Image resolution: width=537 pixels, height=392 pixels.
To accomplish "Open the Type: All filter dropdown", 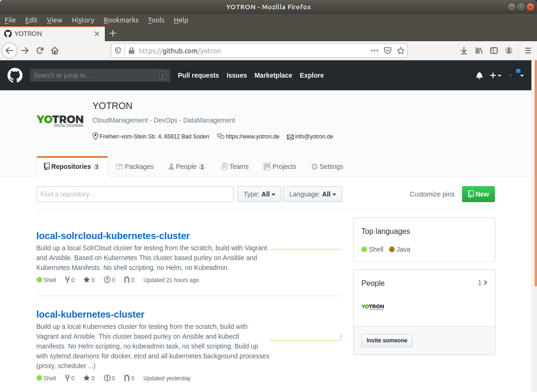I will click(x=259, y=194).
